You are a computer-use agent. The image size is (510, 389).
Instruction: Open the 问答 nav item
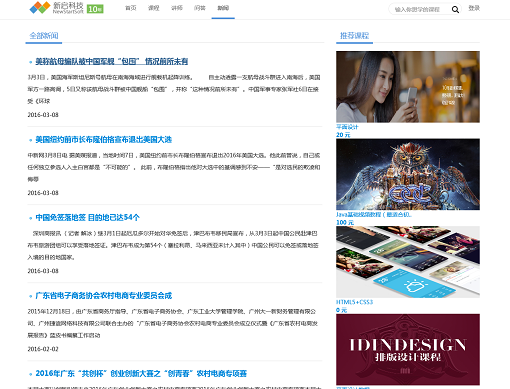(x=200, y=8)
